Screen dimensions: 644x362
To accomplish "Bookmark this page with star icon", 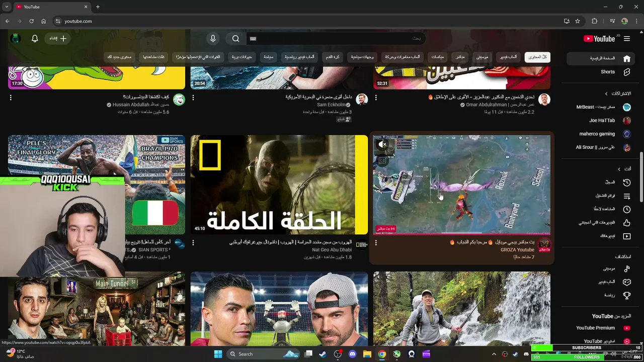I will (x=578, y=21).
